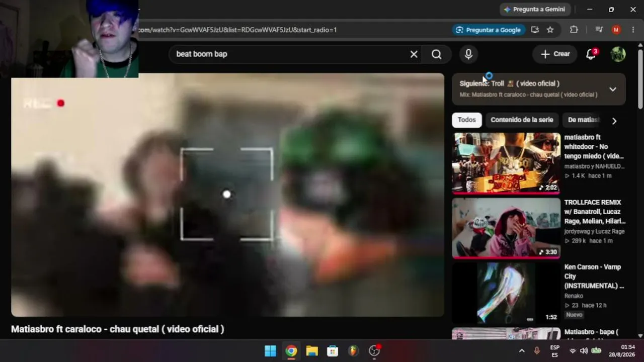Open the Windows Start menu

pyautogui.click(x=270, y=351)
